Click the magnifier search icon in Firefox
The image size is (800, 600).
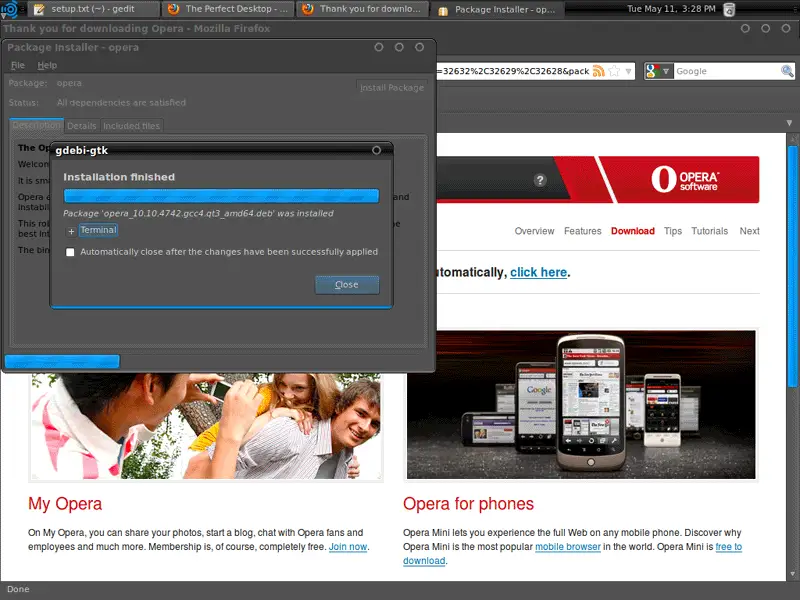tap(787, 71)
